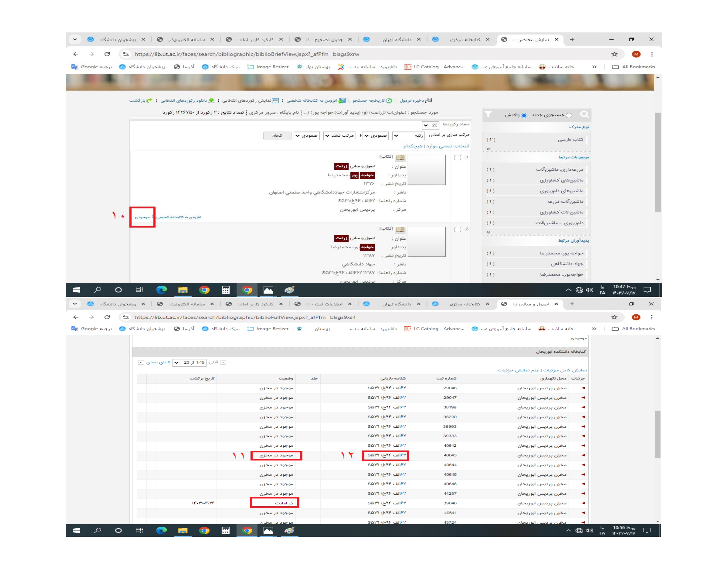Open the M profile avatar in the upper browser
The height and width of the screenshot is (563, 728).
(636, 54)
